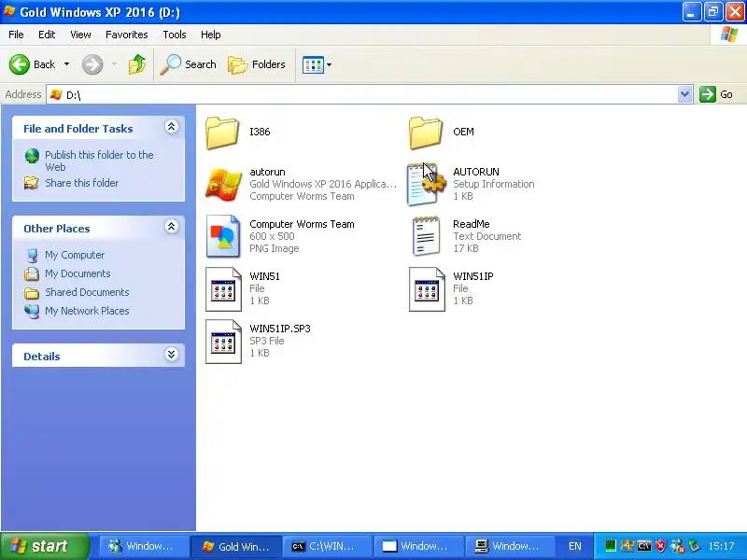Switch to the Gold Win... taskbar button

(x=235, y=546)
